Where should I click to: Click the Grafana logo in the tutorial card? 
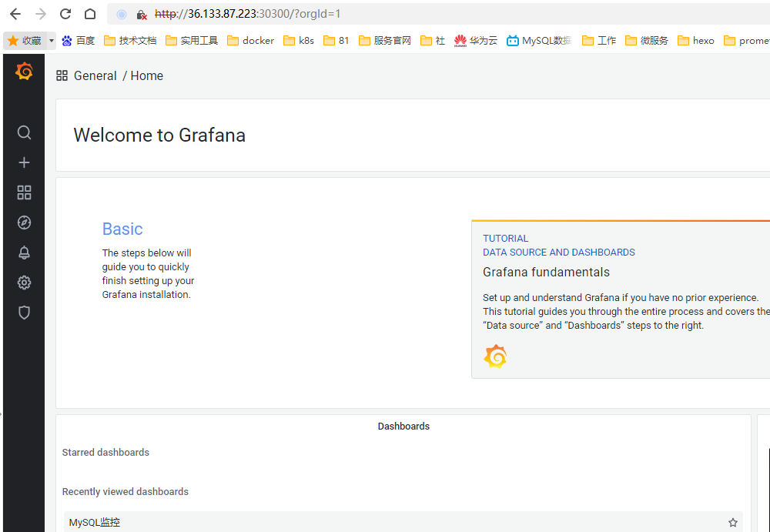point(495,356)
